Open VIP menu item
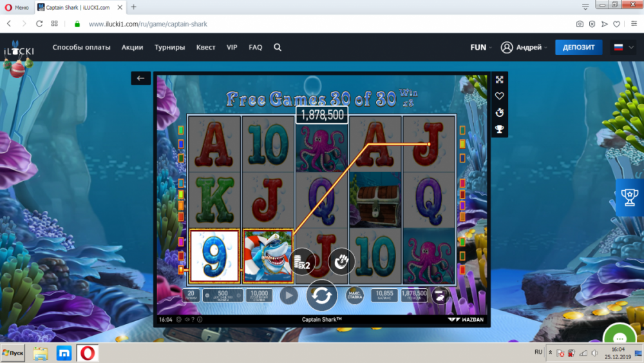Image resolution: width=644 pixels, height=363 pixels. pos(232,47)
